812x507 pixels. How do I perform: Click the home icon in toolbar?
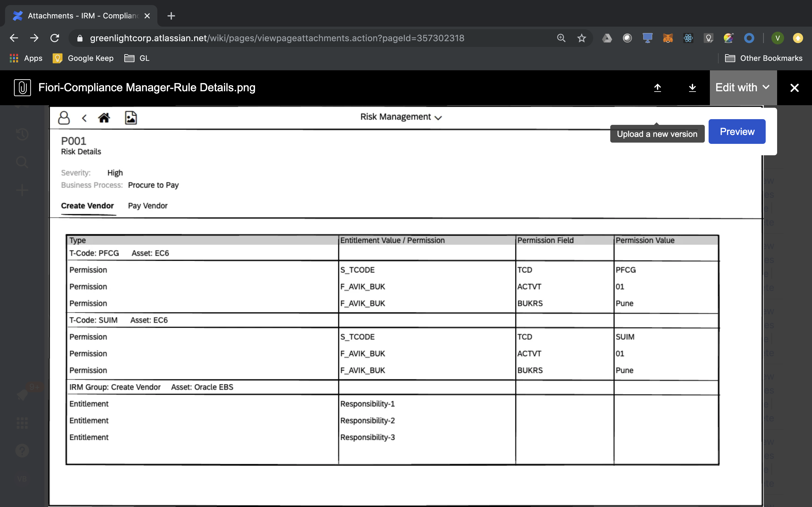pyautogui.click(x=103, y=118)
